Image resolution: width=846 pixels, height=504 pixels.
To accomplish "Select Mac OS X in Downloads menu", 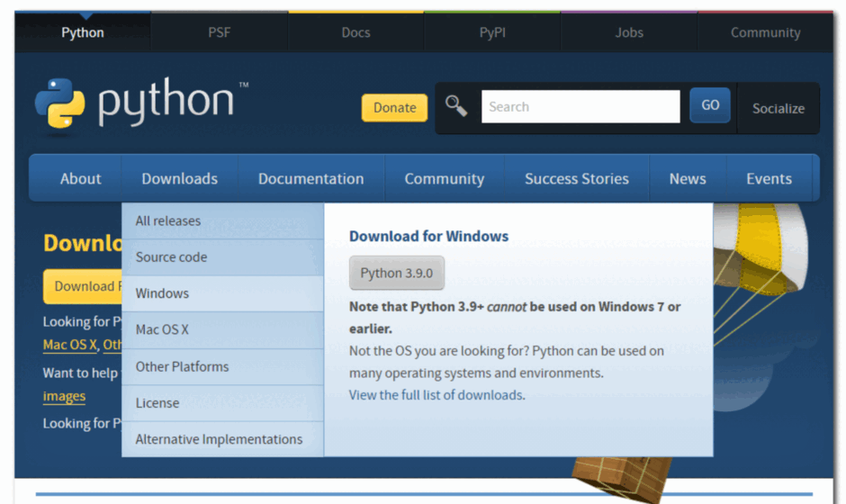I will 223,329.
